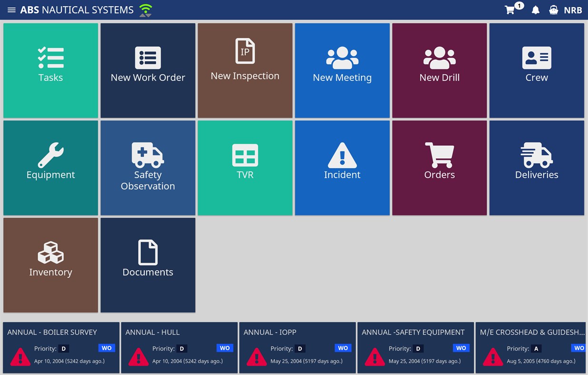Image resolution: width=588 pixels, height=375 pixels.
Task: Open the ANNUAL -SAFETY EQUIPMENT card
Action: coord(416,347)
